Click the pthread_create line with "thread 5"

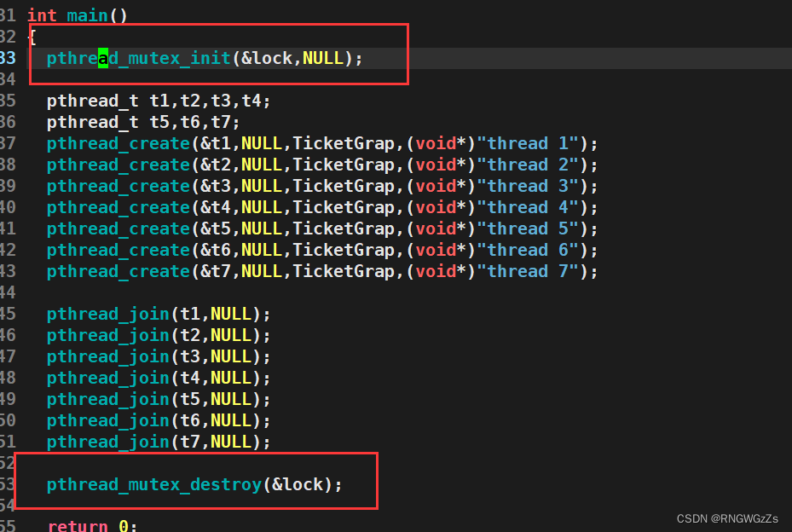coord(322,228)
